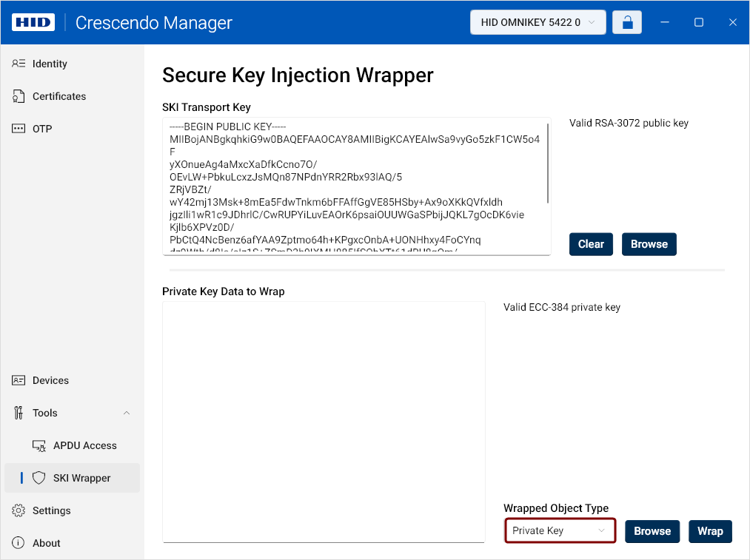
Task: Browse for an SKI Transport Key file
Action: (x=649, y=244)
